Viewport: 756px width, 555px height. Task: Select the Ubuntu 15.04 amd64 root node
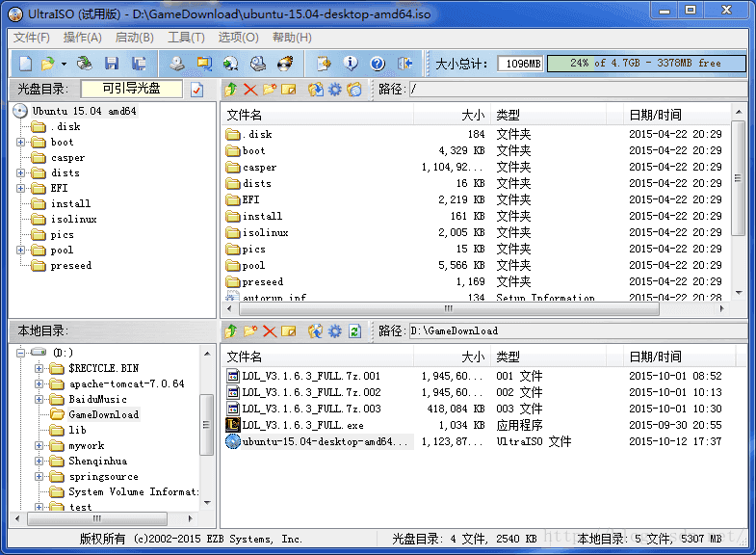click(x=84, y=111)
